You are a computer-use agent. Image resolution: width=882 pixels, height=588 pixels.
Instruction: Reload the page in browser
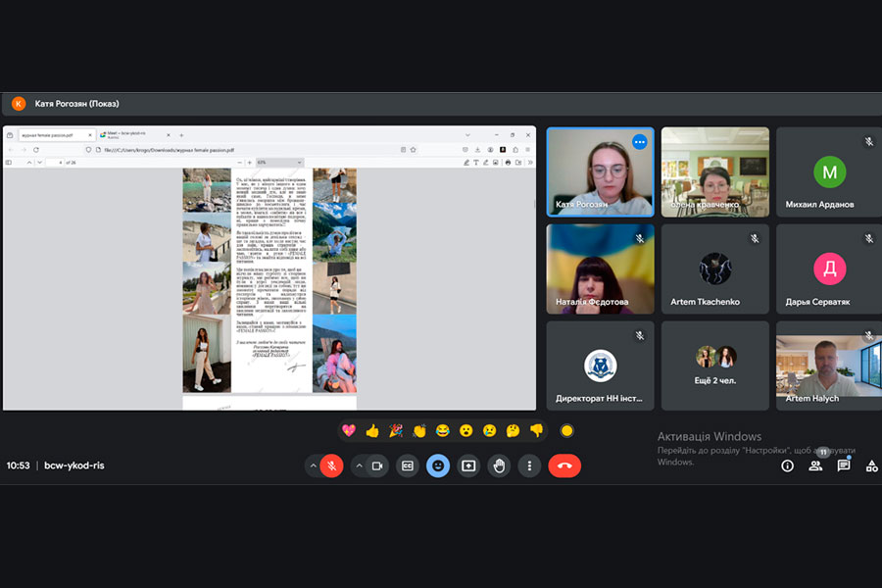(x=36, y=150)
